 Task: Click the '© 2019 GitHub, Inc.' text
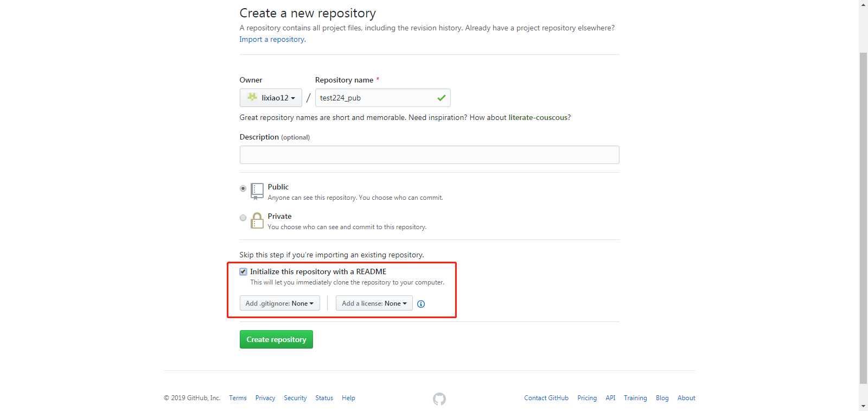192,398
